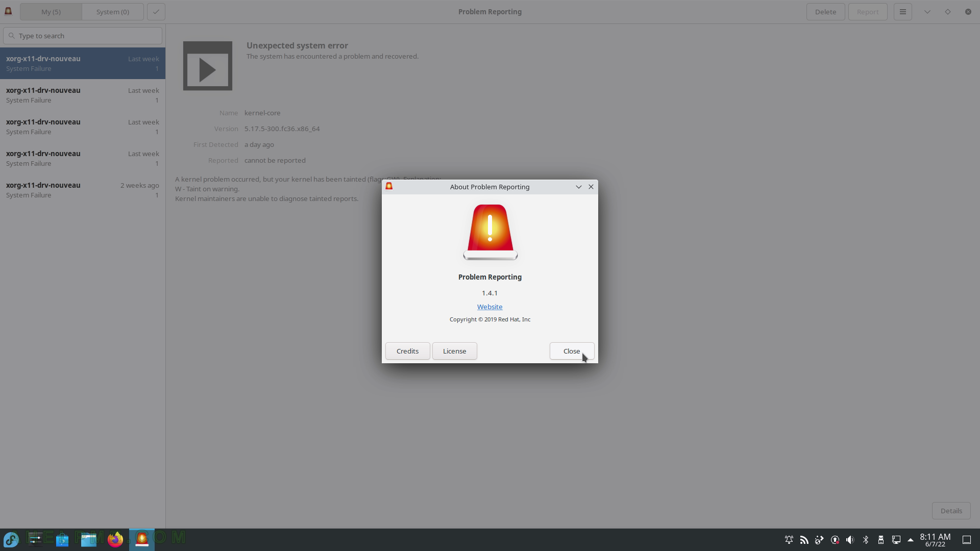Click the Problem Reporting window app icon

pyautogui.click(x=8, y=11)
